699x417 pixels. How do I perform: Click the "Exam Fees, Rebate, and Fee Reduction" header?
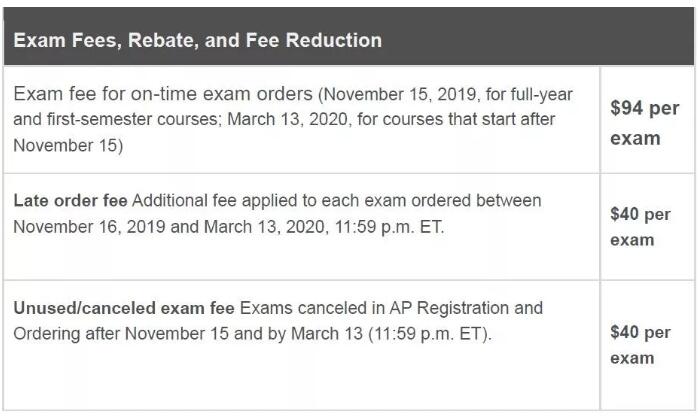coord(197,40)
